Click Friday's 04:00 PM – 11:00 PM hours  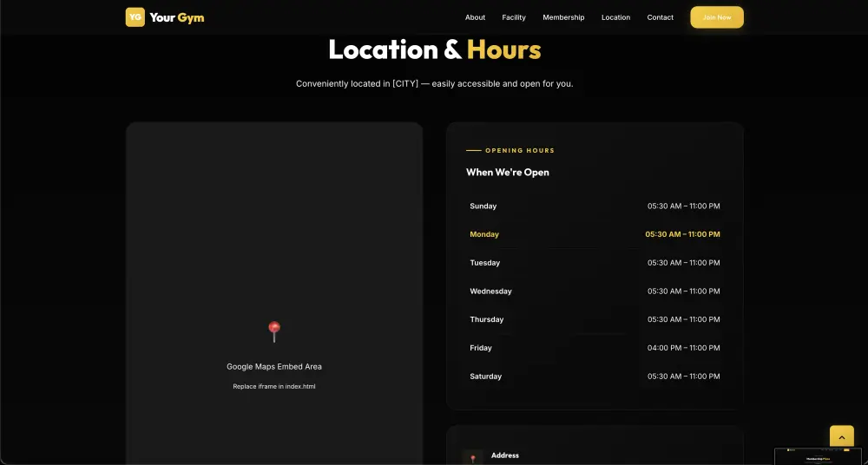tap(684, 348)
